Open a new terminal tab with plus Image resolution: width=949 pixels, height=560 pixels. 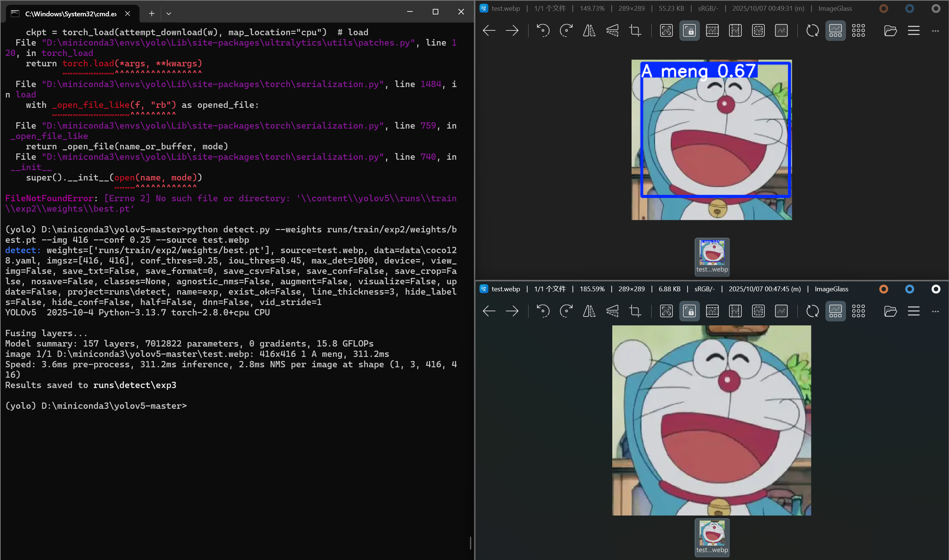click(x=151, y=14)
